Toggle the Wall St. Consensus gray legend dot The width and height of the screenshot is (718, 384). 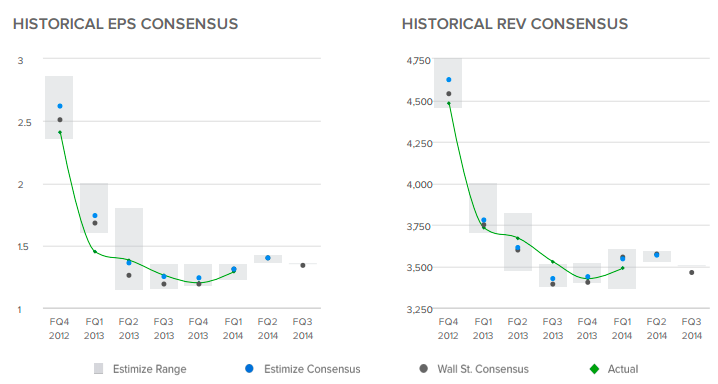tap(424, 368)
